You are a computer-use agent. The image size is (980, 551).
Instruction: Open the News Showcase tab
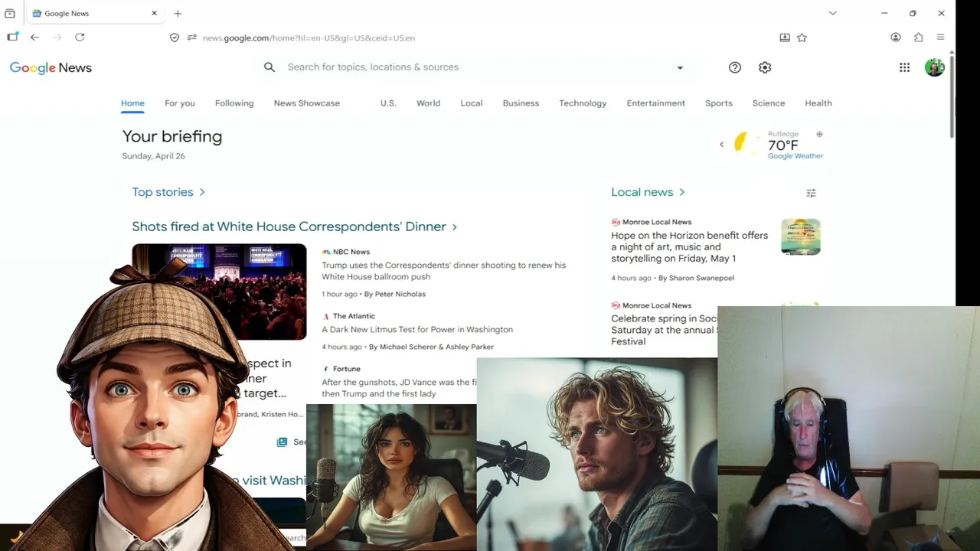pos(307,103)
